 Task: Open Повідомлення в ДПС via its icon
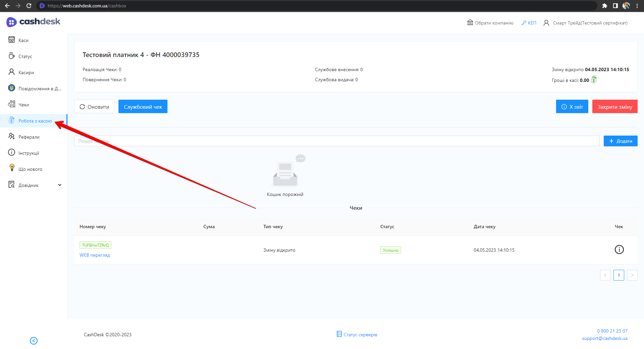coord(11,88)
